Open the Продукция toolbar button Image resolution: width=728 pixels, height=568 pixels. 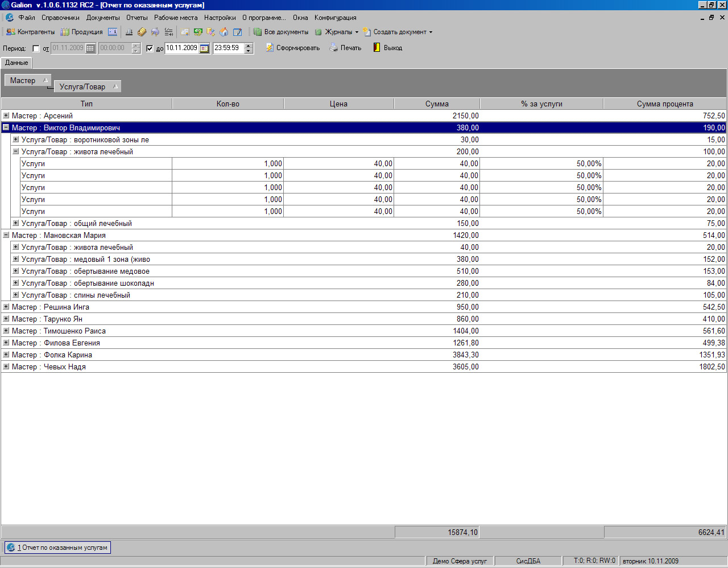point(82,32)
